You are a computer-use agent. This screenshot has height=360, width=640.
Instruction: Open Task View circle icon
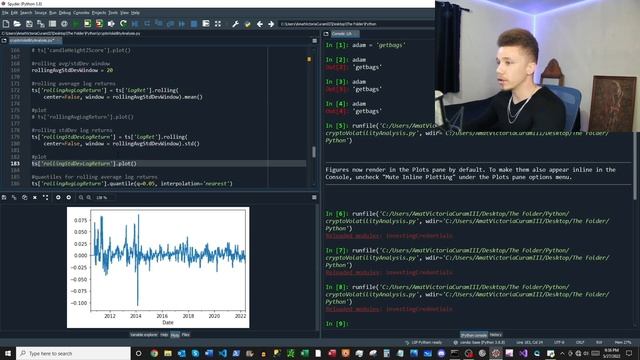tap(138, 353)
